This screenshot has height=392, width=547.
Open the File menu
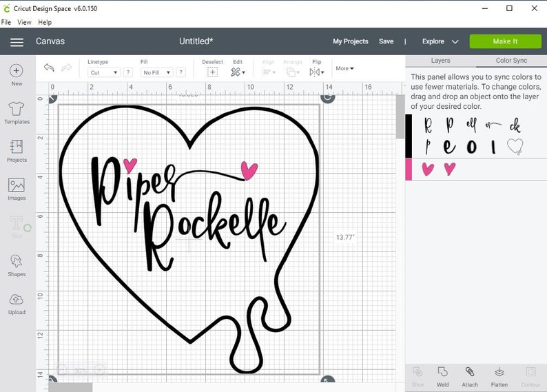[x=6, y=22]
